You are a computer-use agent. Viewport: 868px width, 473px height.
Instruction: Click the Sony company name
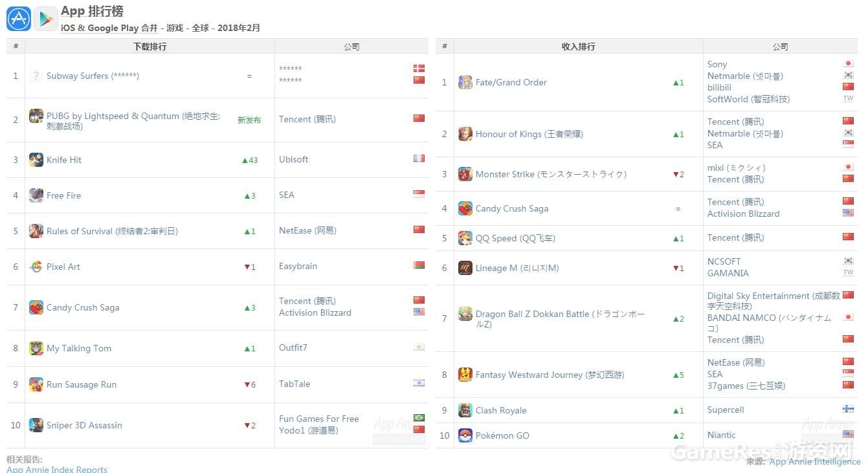pyautogui.click(x=717, y=64)
